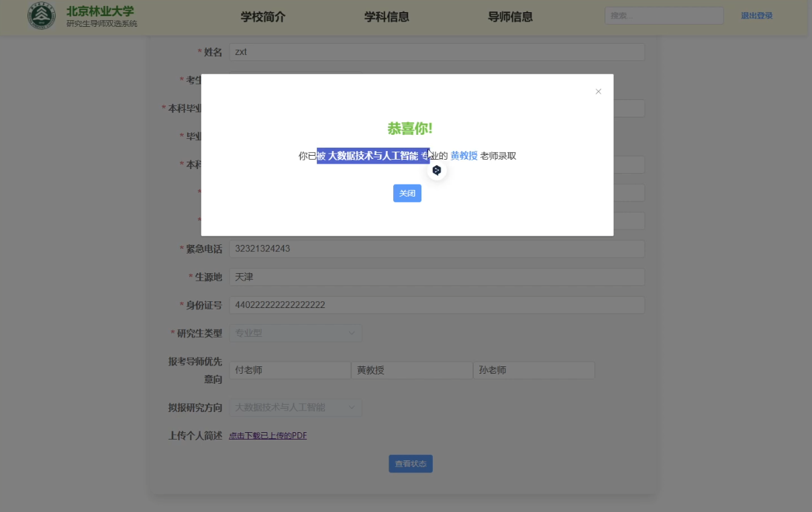The image size is (812, 512).
Task: Click the search box in the header
Action: (x=663, y=15)
